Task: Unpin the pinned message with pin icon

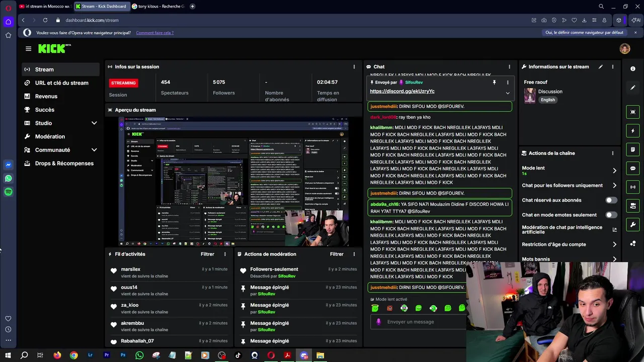Action: (x=494, y=82)
